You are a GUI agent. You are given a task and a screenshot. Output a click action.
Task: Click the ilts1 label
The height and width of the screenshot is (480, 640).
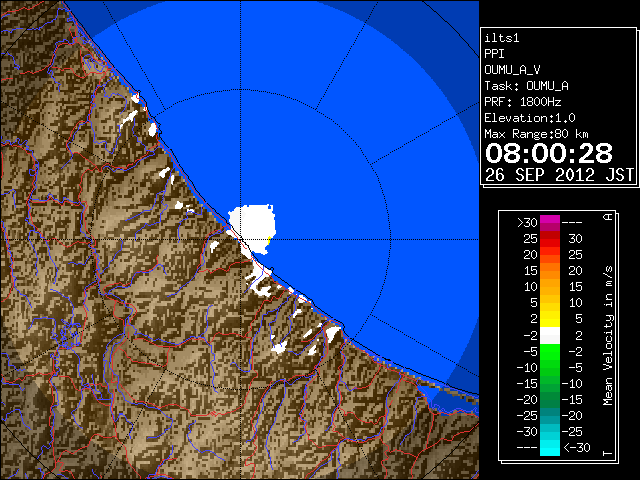(x=502, y=38)
